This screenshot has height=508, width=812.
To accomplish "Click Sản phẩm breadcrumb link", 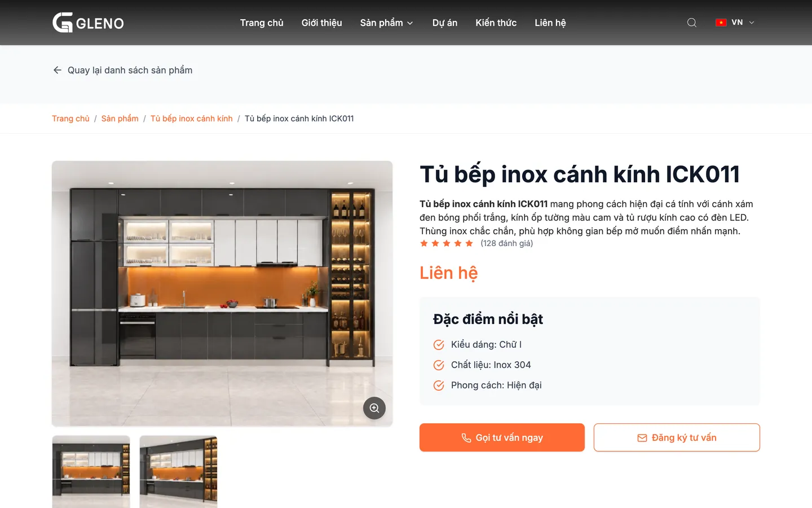I will point(120,119).
